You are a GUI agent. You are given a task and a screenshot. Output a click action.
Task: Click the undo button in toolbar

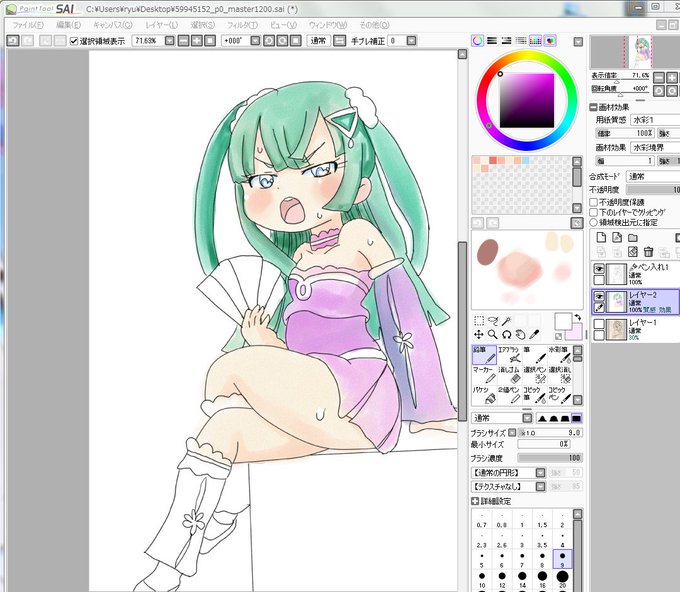click(x=13, y=41)
